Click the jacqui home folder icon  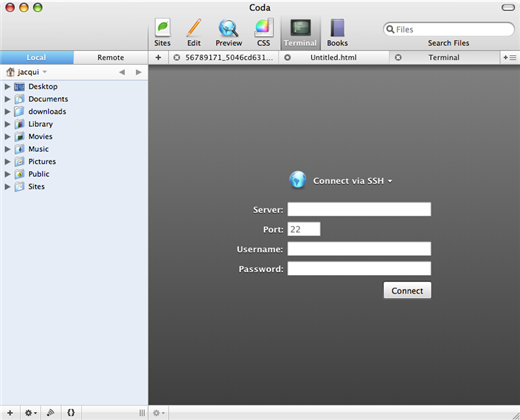tap(11, 72)
